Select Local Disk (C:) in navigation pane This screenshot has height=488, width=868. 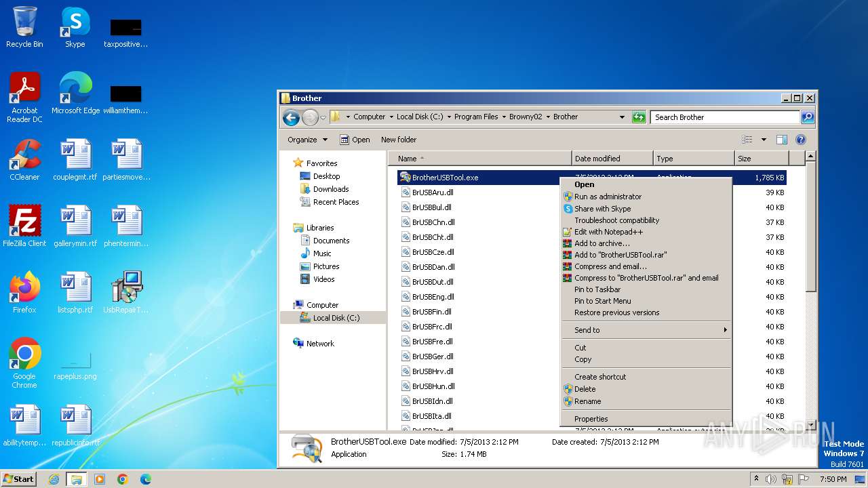[x=336, y=318]
